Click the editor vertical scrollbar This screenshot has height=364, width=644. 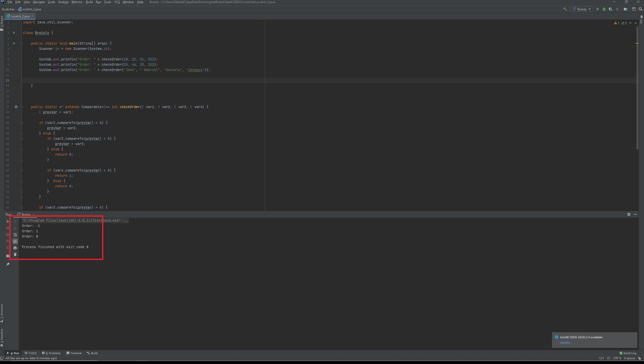637,88
